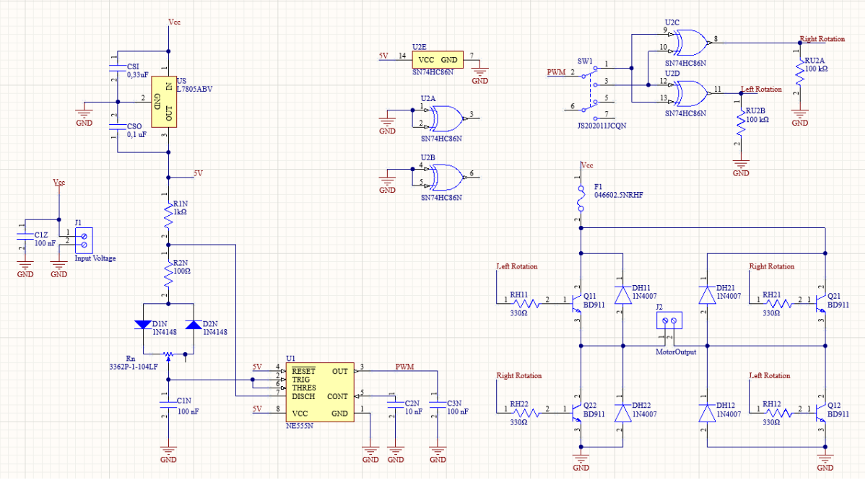Image resolution: width=868 pixels, height=480 pixels.
Task: Click the Left Rotation label above RH11
Action: pyautogui.click(x=517, y=266)
